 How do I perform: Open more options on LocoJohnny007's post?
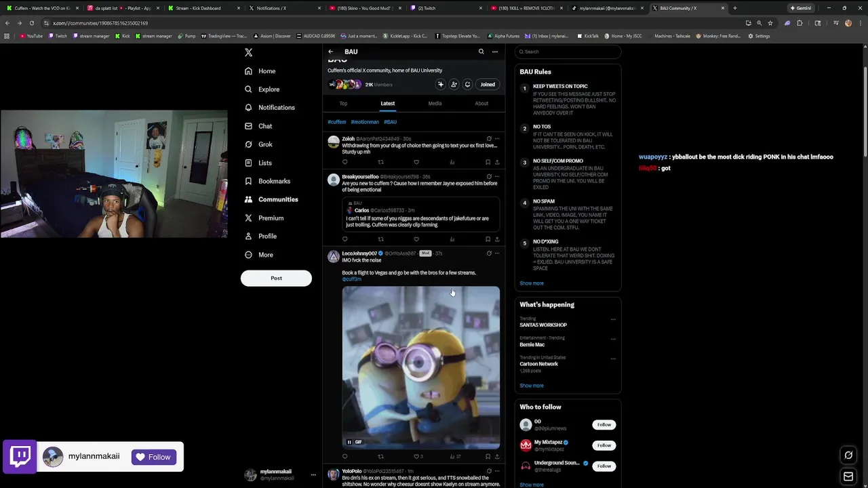(x=497, y=253)
